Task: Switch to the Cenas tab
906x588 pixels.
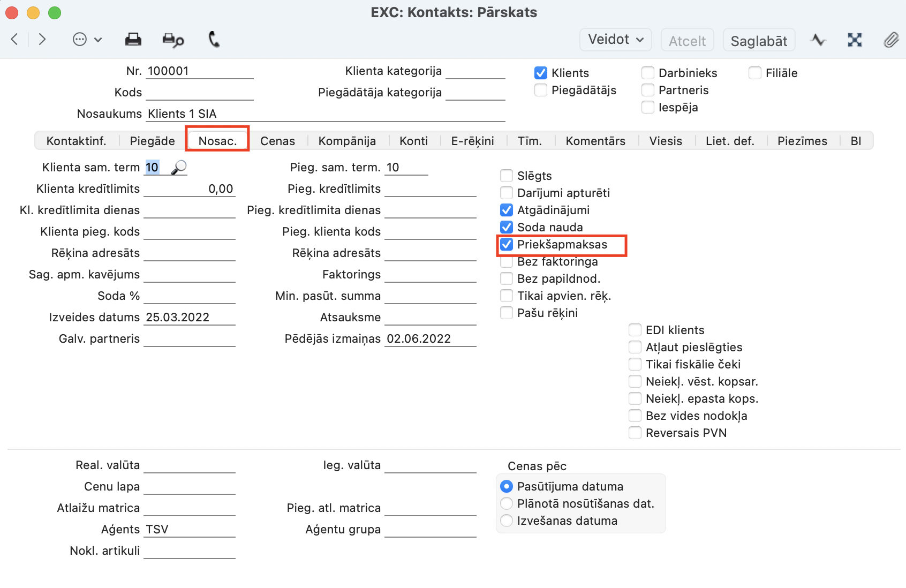Action: pos(277,141)
